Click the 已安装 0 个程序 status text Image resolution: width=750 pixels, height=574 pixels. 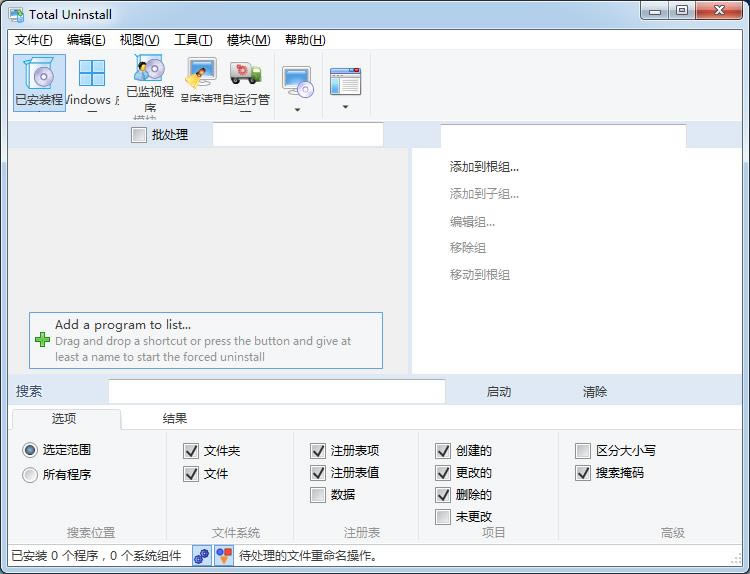[96, 555]
